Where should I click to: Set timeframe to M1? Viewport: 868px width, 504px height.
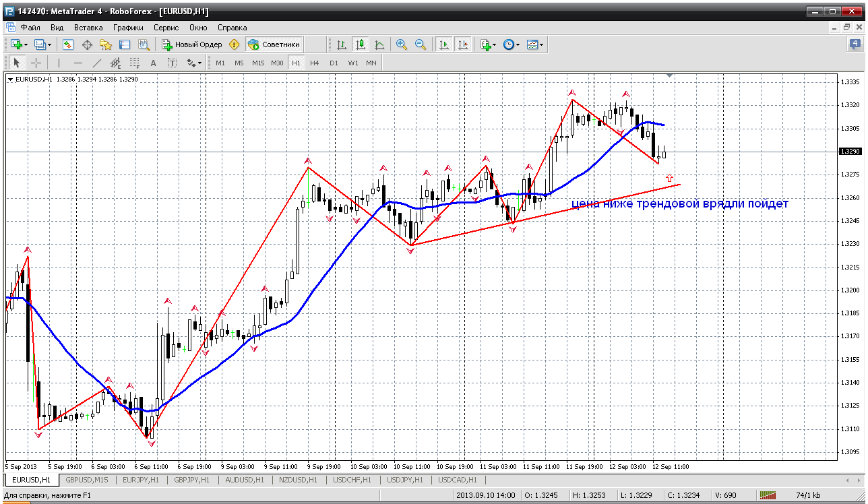point(220,63)
